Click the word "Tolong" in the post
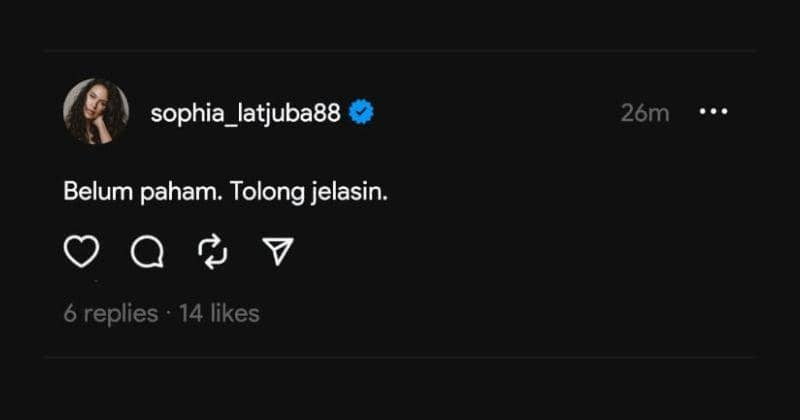 tap(266, 192)
